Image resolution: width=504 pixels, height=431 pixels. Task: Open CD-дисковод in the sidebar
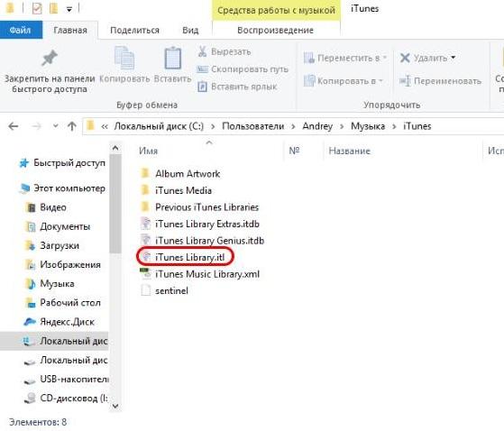click(74, 399)
